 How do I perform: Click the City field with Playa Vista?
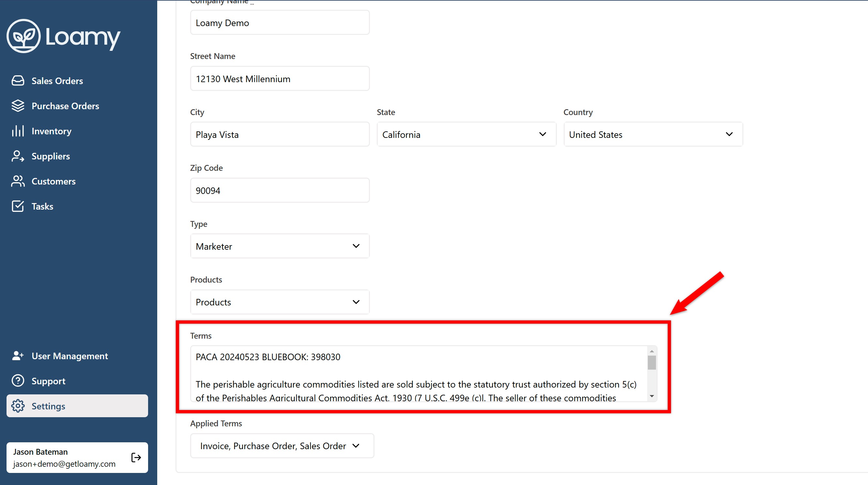(x=280, y=134)
